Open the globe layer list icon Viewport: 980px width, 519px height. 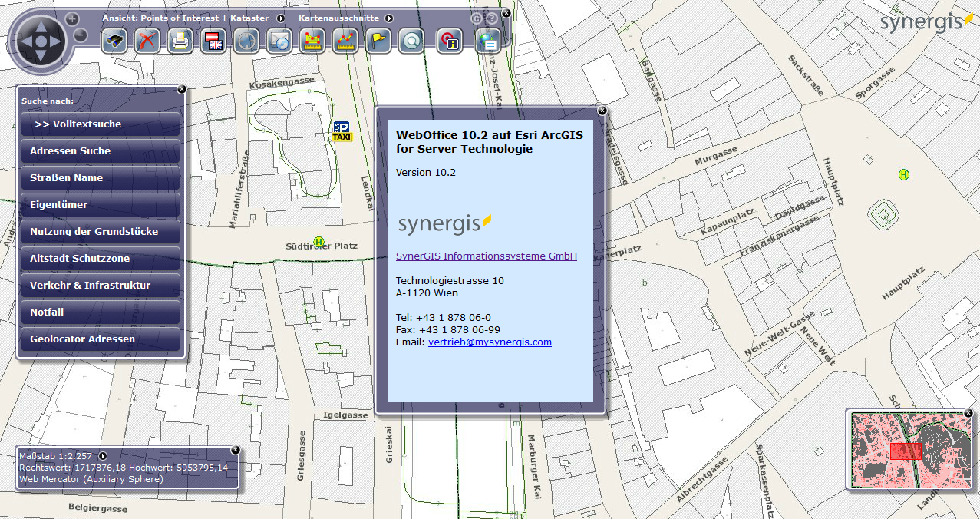488,41
